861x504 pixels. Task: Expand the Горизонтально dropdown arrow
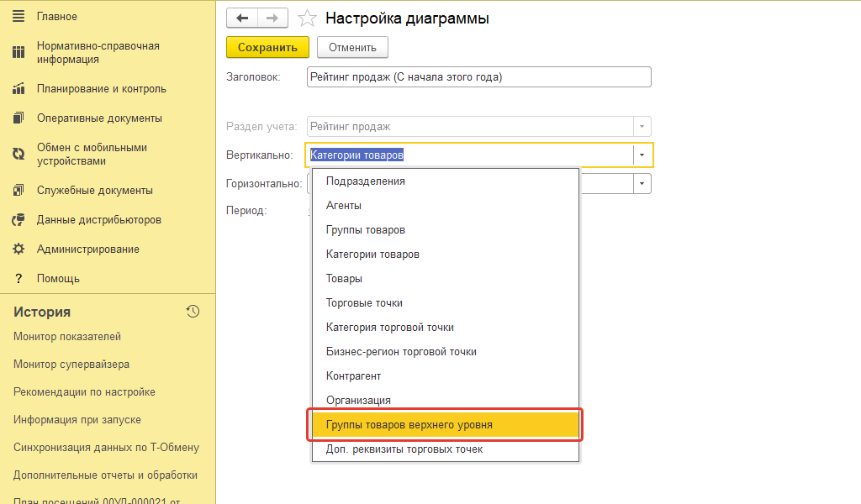coord(642,183)
